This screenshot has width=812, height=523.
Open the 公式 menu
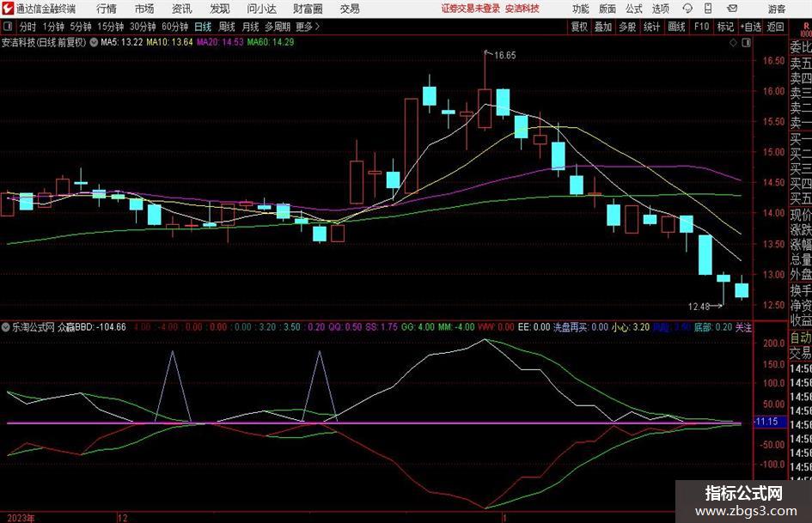click(634, 9)
